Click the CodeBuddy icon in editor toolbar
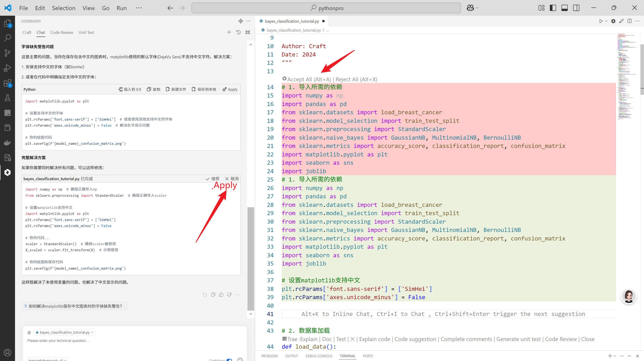Viewport: 644px width, 361px height. [613, 21]
